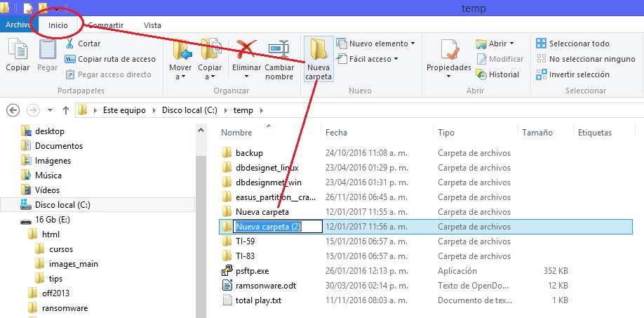Sort files by the Fecha column header
The image size is (644, 318).
[x=336, y=132]
